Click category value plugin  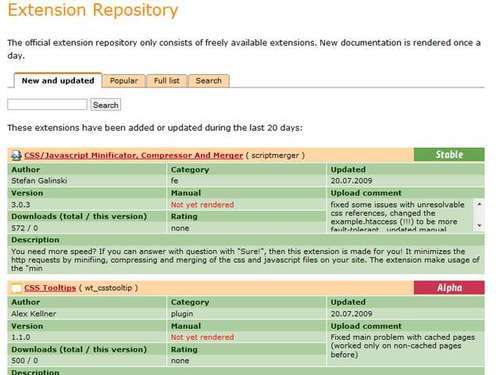[182, 314]
